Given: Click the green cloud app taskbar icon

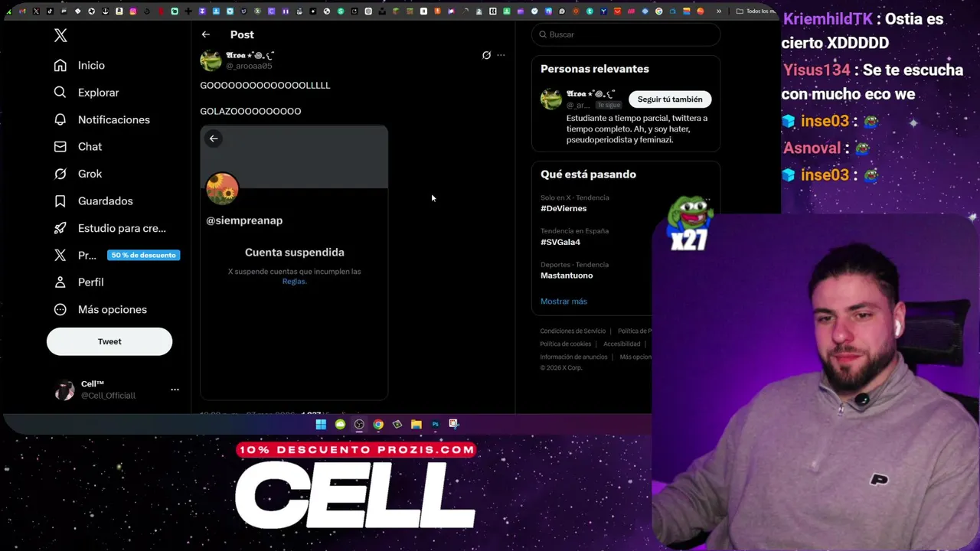Looking at the screenshot, I should [340, 424].
